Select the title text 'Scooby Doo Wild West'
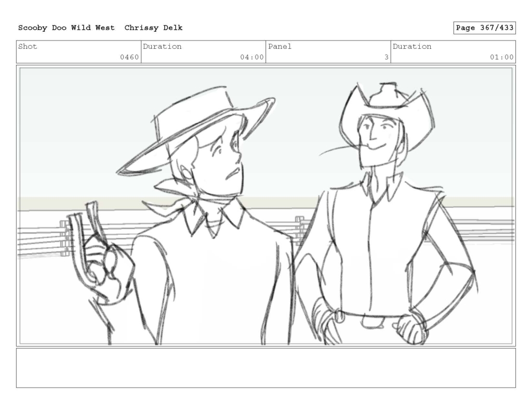Screen dimensions: 532x412 tap(66, 28)
